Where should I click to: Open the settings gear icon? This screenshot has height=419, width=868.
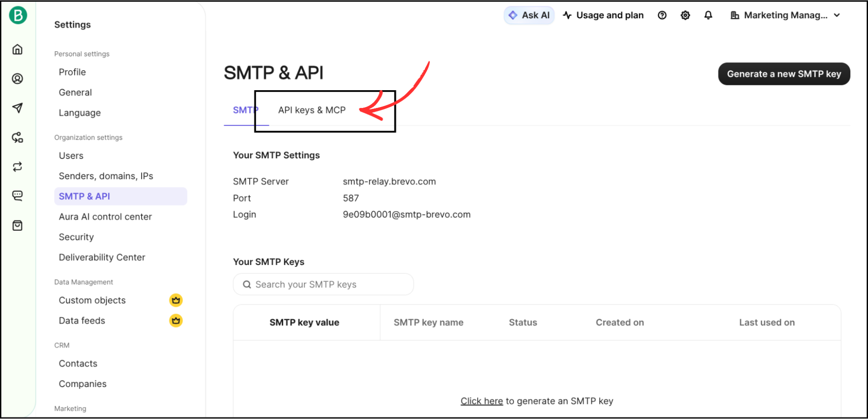pos(685,15)
